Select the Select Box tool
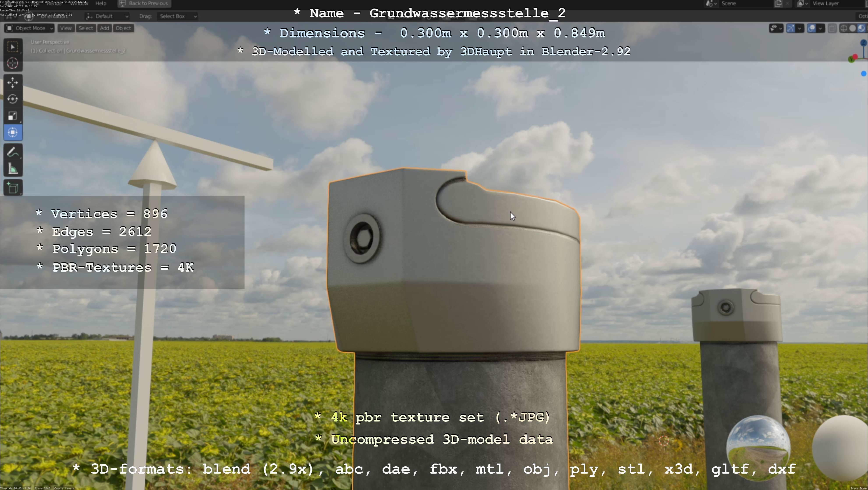 [13, 47]
